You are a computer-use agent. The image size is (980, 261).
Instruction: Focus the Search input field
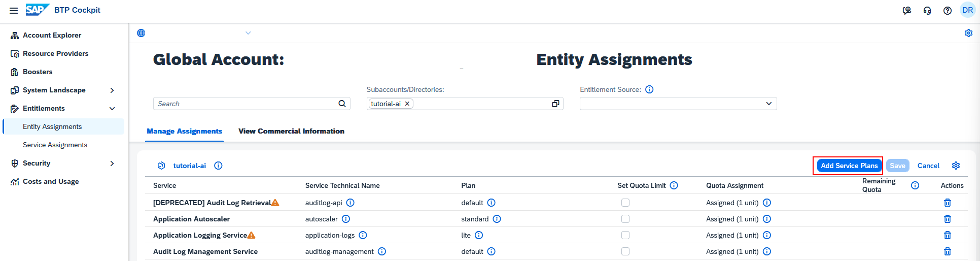[x=246, y=104]
